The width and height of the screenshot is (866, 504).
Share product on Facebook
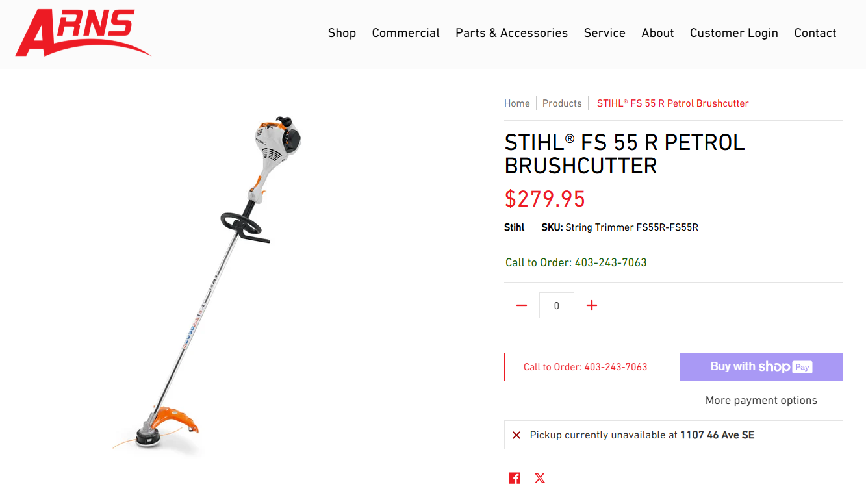tap(515, 478)
